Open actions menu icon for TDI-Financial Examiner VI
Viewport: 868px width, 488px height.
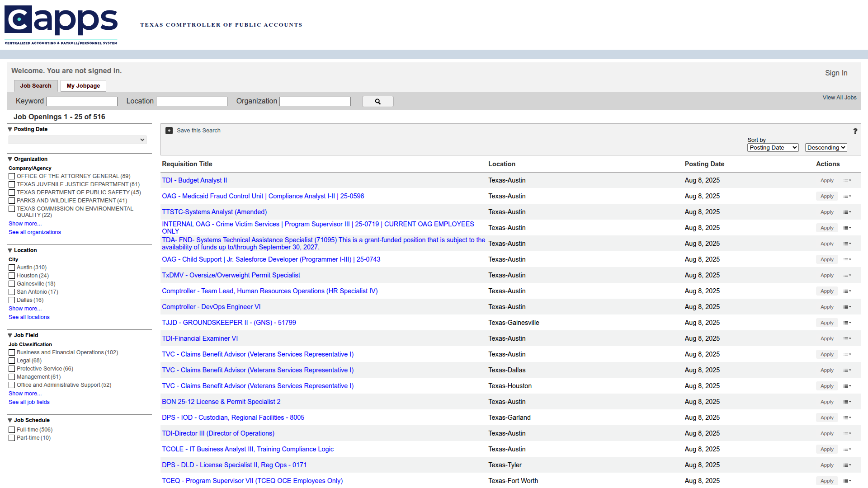click(x=847, y=339)
